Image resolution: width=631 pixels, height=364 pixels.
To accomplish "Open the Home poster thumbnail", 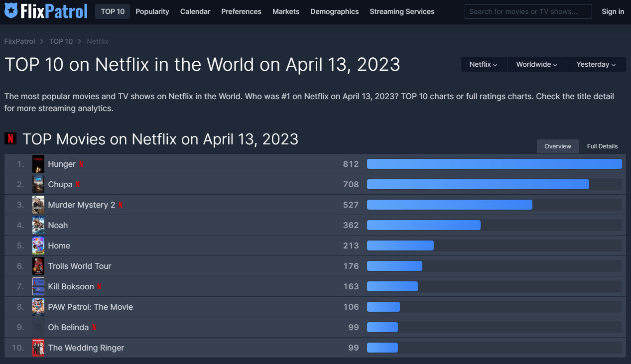I will (x=38, y=245).
